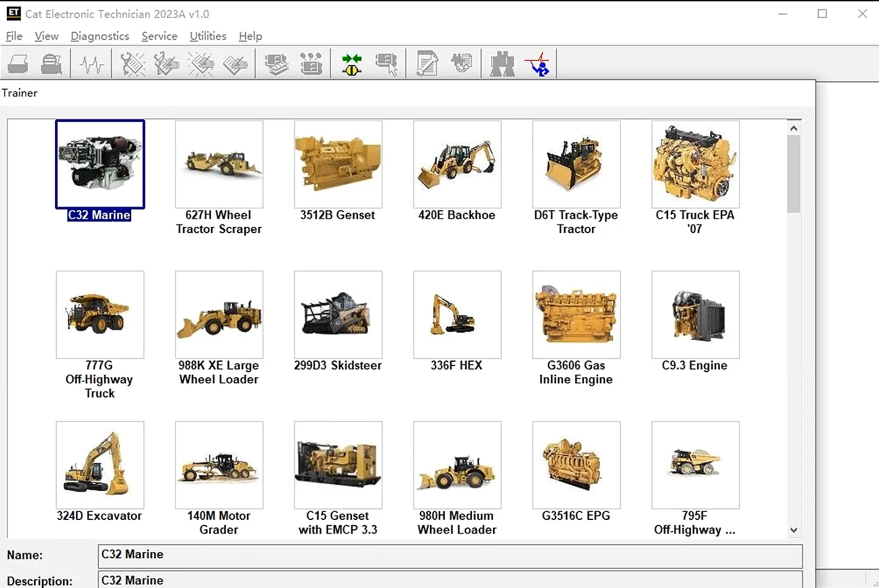Select the 777G Off-Highway Truck thumbnail
Viewport: 879px width, 588px height.
tap(100, 315)
